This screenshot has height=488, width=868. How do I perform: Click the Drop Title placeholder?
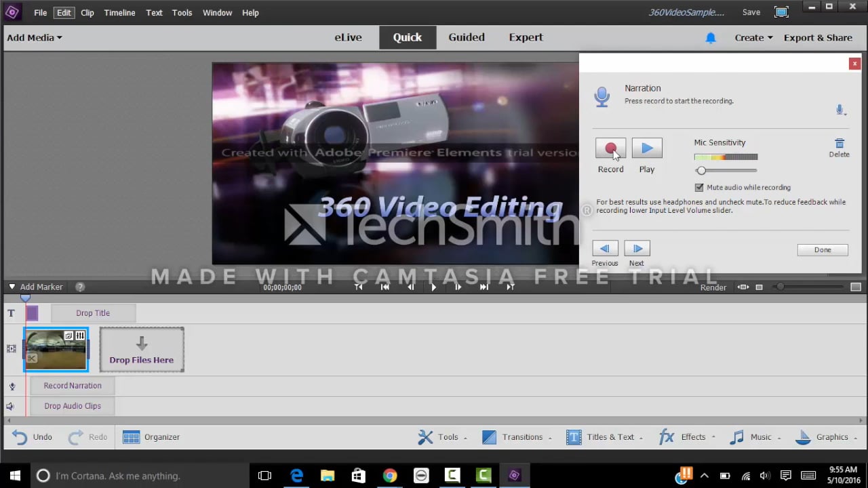(x=93, y=313)
